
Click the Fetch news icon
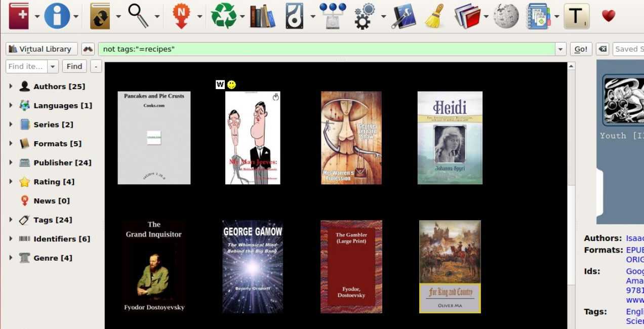point(181,16)
